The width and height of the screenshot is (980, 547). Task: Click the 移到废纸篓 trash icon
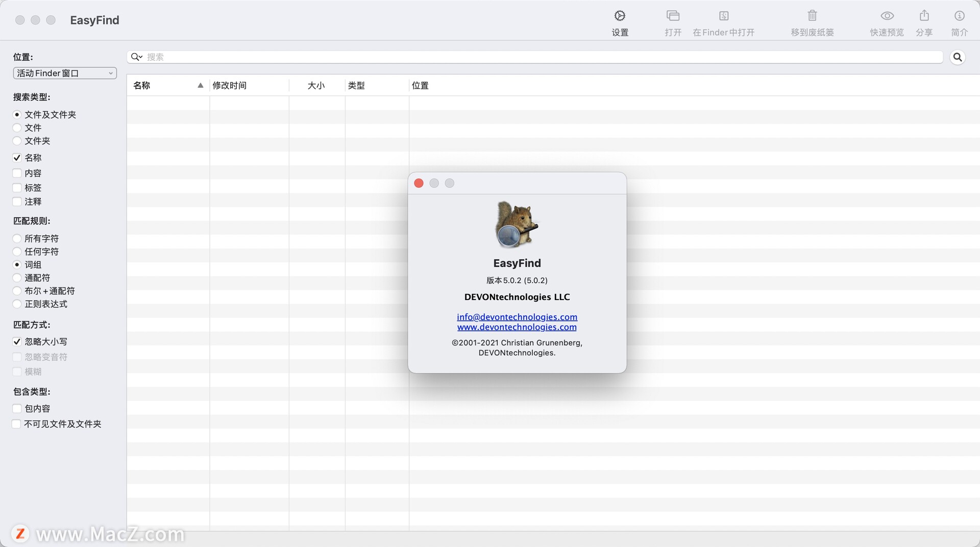pos(812,16)
